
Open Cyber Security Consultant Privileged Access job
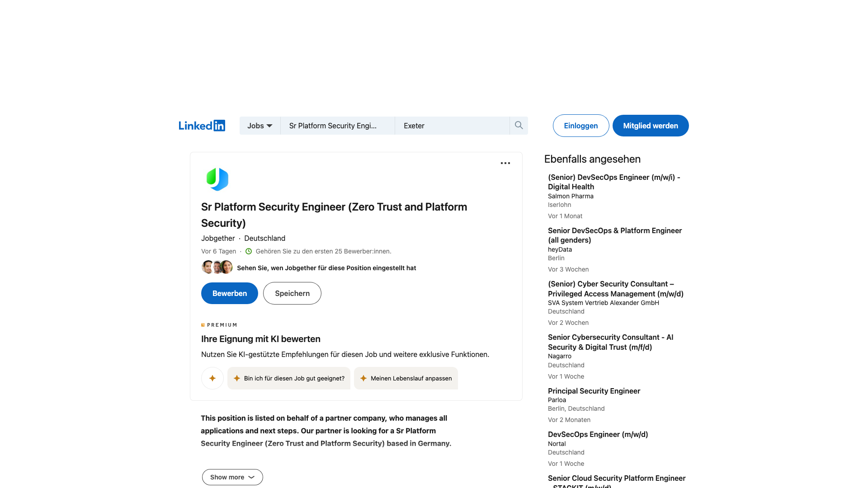pyautogui.click(x=616, y=289)
